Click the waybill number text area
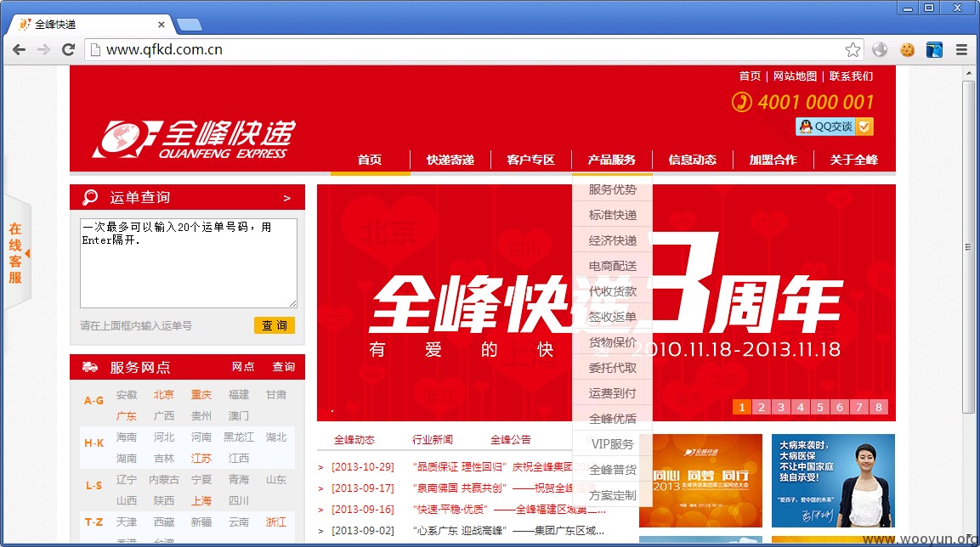The height and width of the screenshot is (547, 980). [188, 263]
